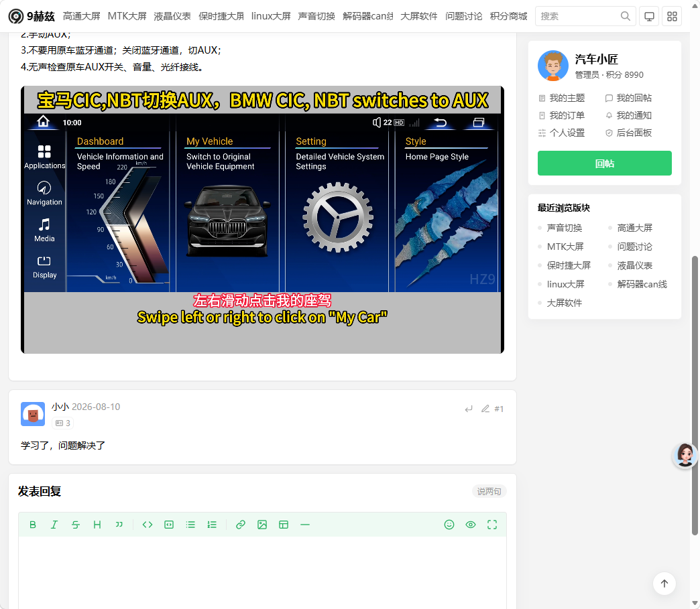This screenshot has width=700, height=609.
Task: Open recent board linux大屏
Action: pos(566,284)
